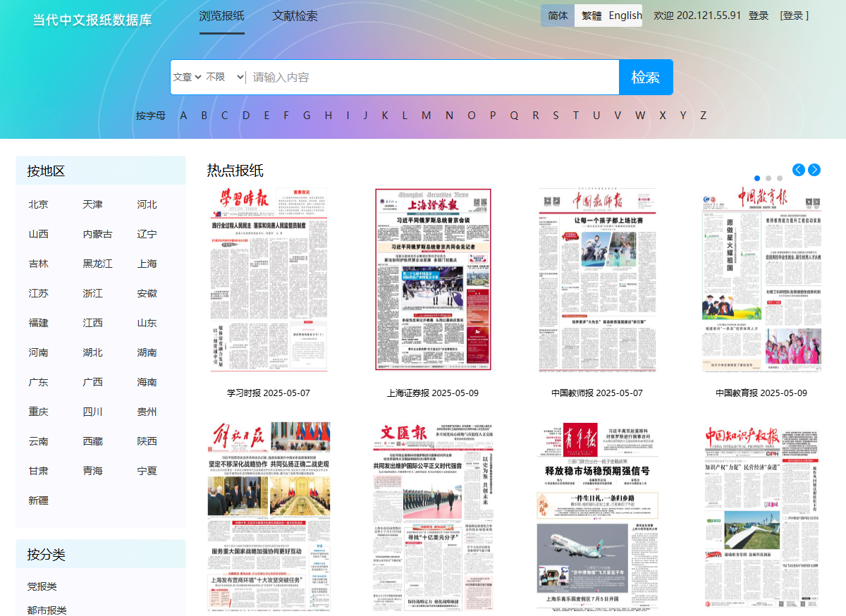Select region 黑龙江

[98, 264]
